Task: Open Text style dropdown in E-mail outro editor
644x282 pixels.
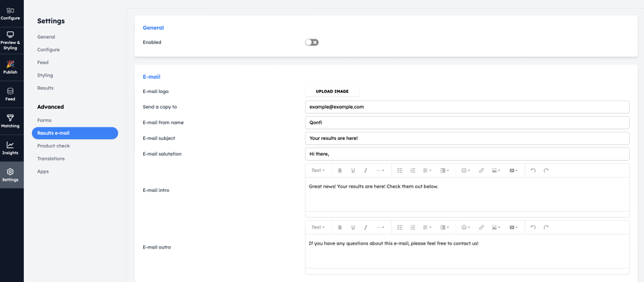Action: pos(318,228)
